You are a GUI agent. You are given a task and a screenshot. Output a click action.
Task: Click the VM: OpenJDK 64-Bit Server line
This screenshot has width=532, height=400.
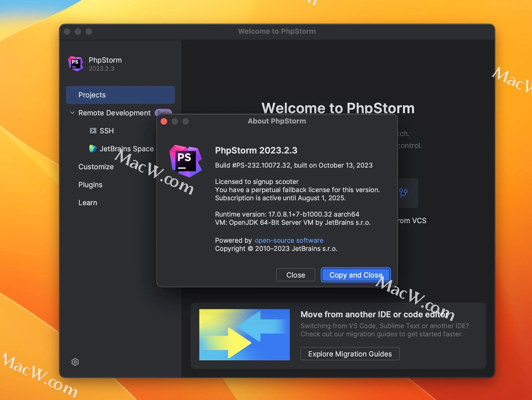pos(293,222)
